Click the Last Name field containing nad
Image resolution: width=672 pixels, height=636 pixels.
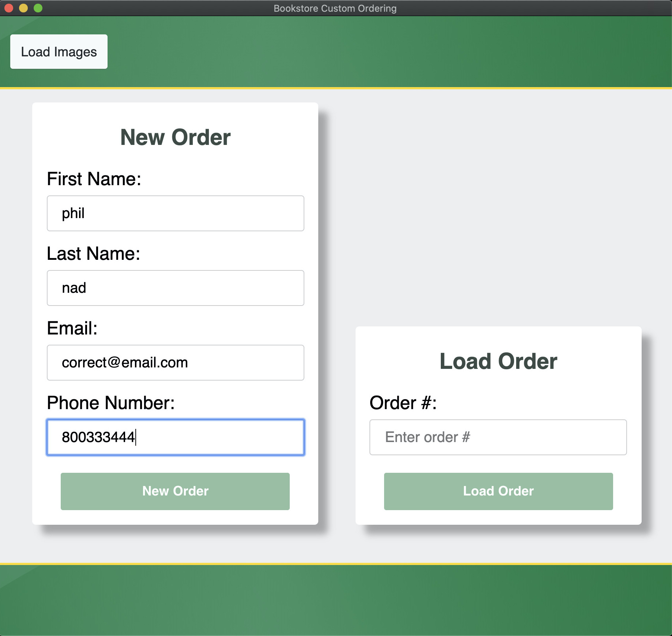click(175, 288)
